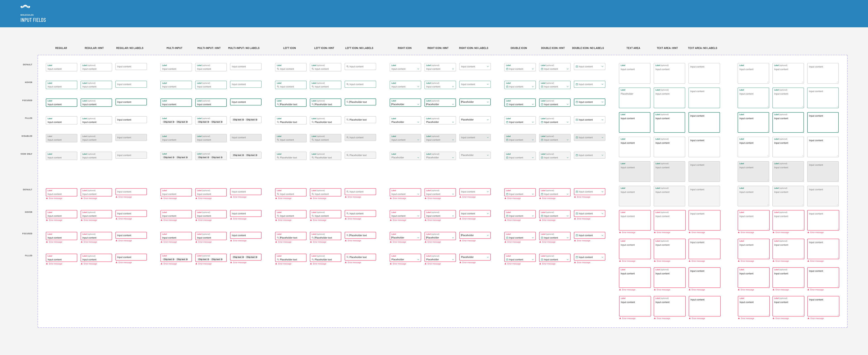Click calendar icon in Double Icon: Hint disabled field
Image resolution: width=868 pixels, height=355 pixels.
pyautogui.click(x=542, y=140)
